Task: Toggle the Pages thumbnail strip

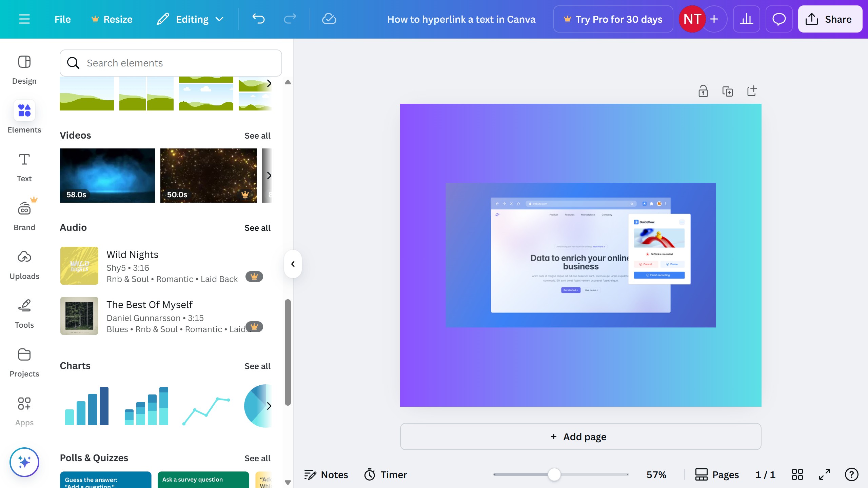Action: click(x=717, y=474)
